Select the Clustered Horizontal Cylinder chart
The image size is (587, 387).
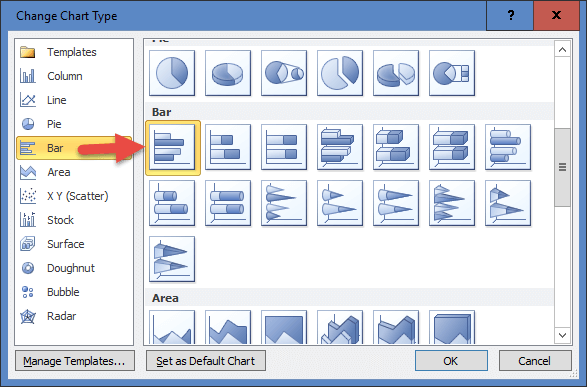pos(508,147)
